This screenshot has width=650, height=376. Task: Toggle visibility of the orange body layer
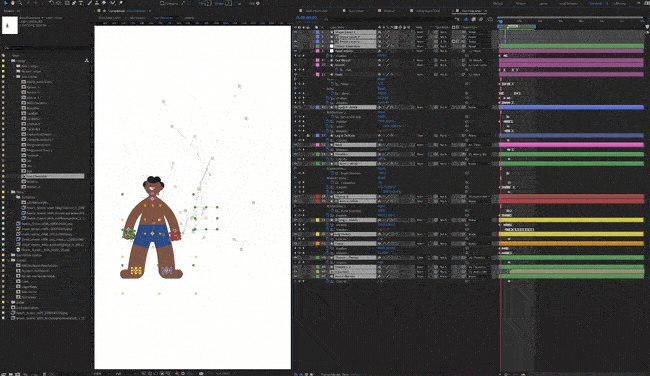pyautogui.click(x=296, y=243)
